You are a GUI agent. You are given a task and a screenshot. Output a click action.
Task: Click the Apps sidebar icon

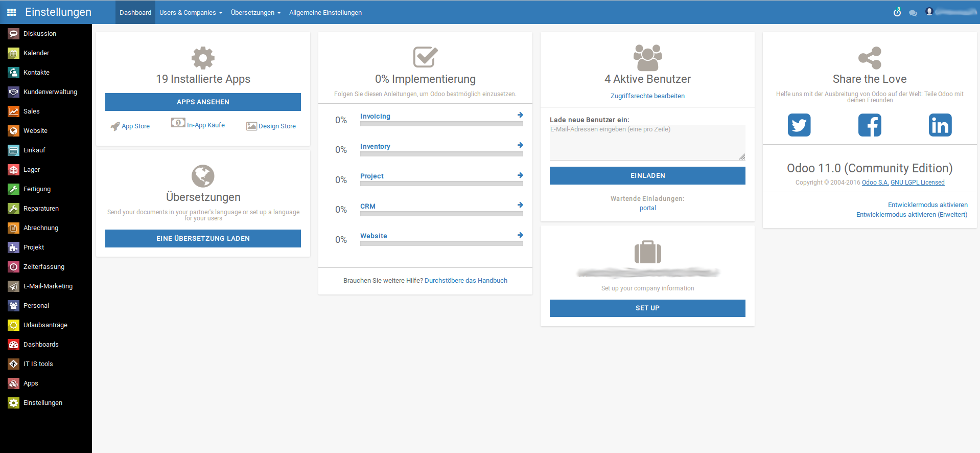point(14,383)
